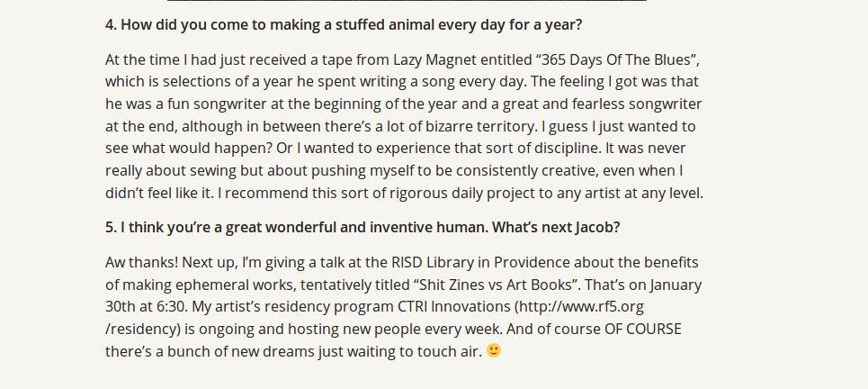
Task: Click question 4 heading about stuffed animals
Action: [344, 25]
